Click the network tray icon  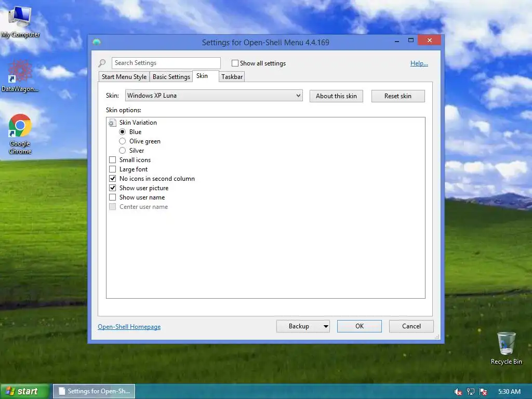point(471,392)
